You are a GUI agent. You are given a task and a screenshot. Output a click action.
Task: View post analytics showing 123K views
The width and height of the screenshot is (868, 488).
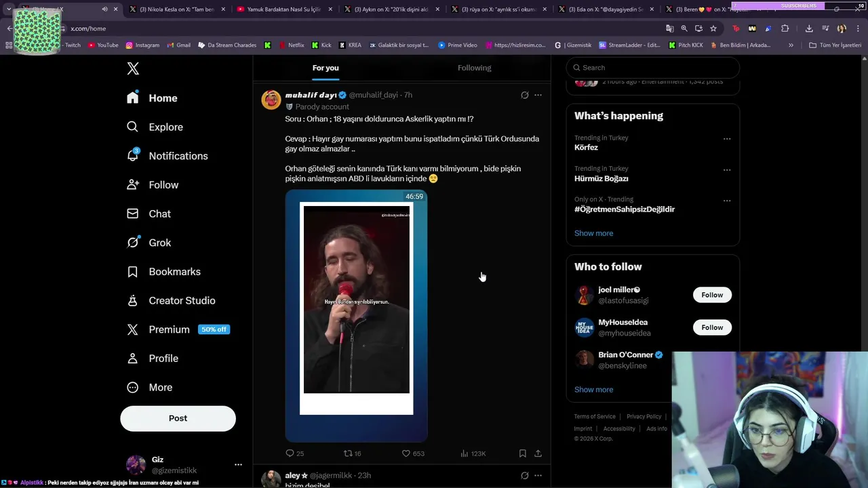coord(473,453)
